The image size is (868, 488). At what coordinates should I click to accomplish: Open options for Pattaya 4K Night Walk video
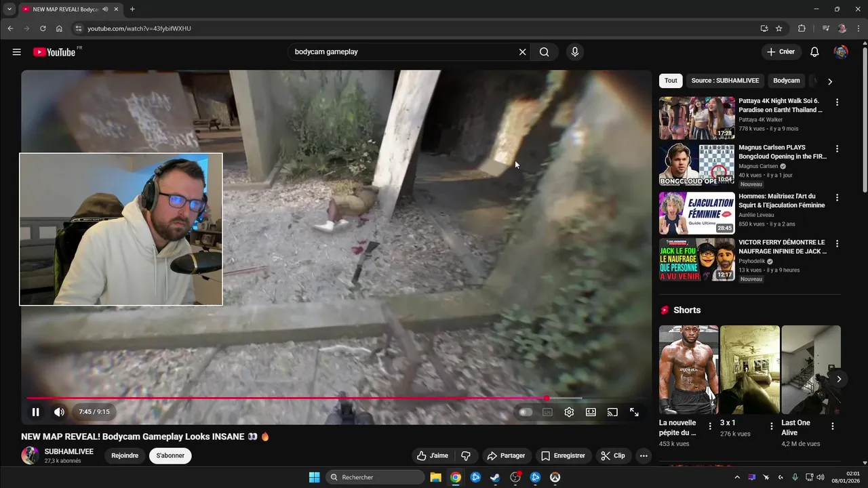(837, 102)
